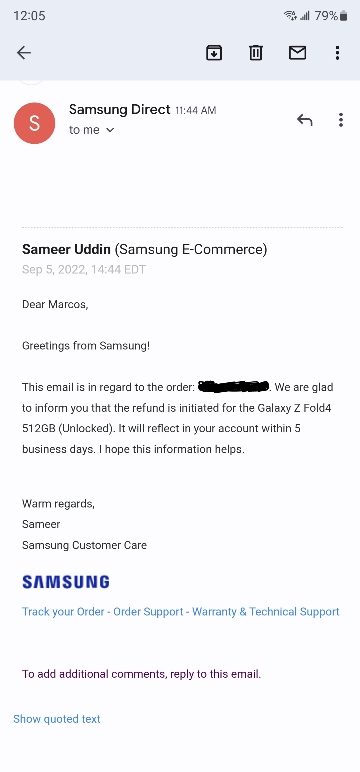Image resolution: width=360 pixels, height=772 pixels.
Task: Open Warranty & Technical Support link
Action: coord(265,611)
